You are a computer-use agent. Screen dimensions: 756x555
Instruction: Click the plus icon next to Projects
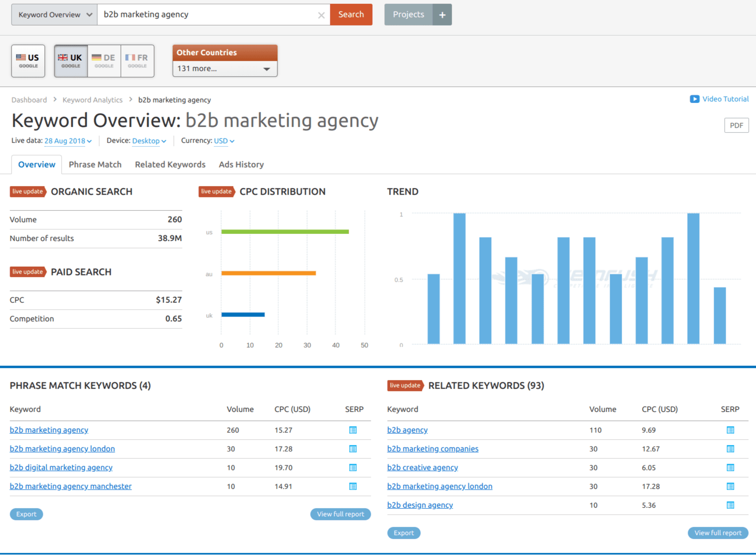click(x=442, y=14)
